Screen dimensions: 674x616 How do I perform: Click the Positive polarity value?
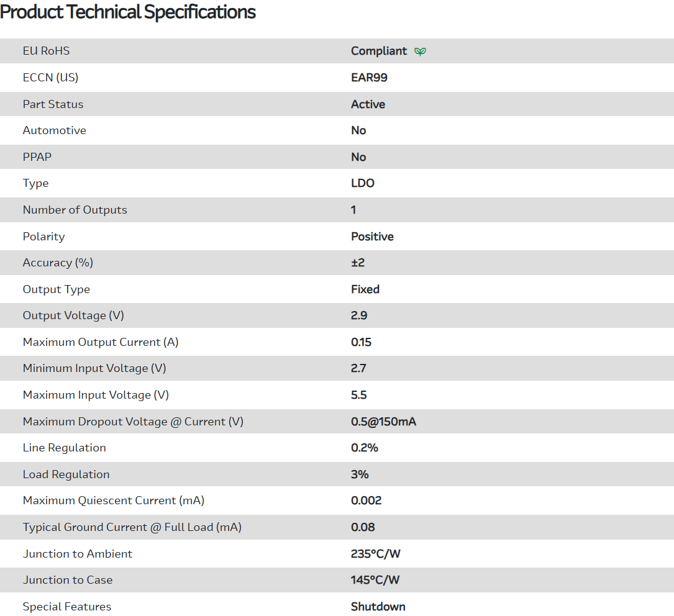point(372,237)
